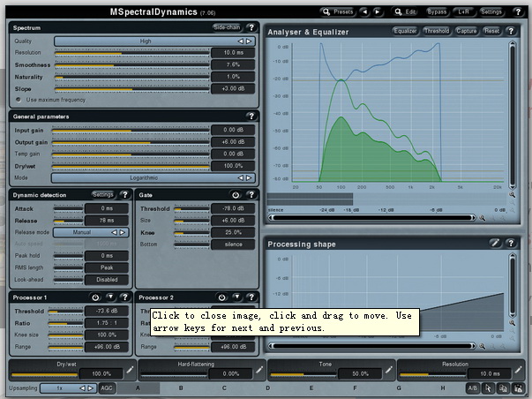Click Dynamic detection help question mark
Viewport: 532px width, 399px height.
pos(125,194)
